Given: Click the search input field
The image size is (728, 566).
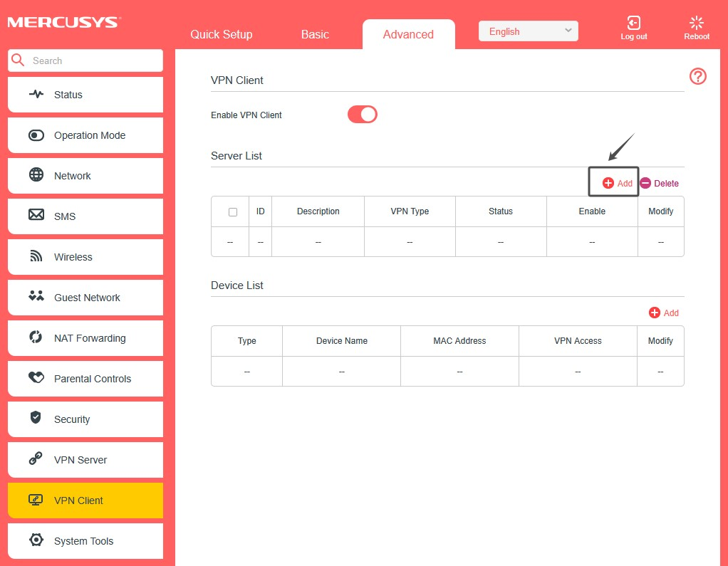Looking at the screenshot, I should (x=85, y=61).
